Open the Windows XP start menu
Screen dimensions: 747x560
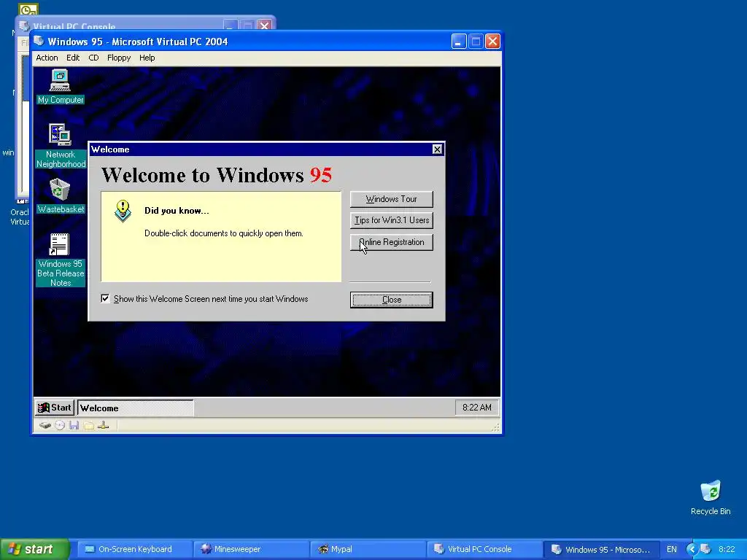(x=34, y=549)
